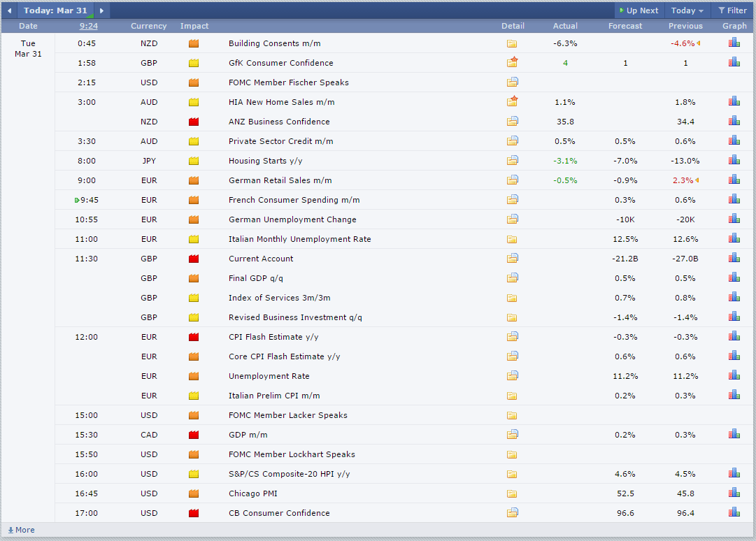
Task: Click forecast value 96.6
Action: (625, 513)
